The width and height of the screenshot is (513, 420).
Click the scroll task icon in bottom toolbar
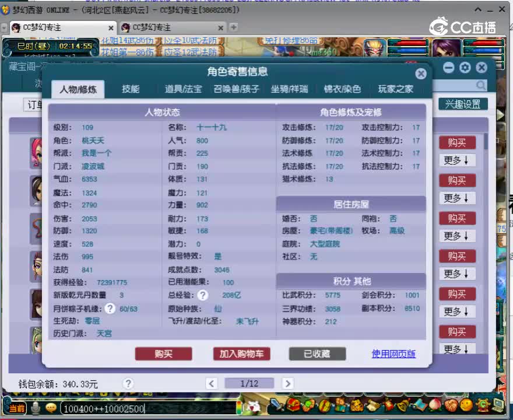click(x=373, y=405)
